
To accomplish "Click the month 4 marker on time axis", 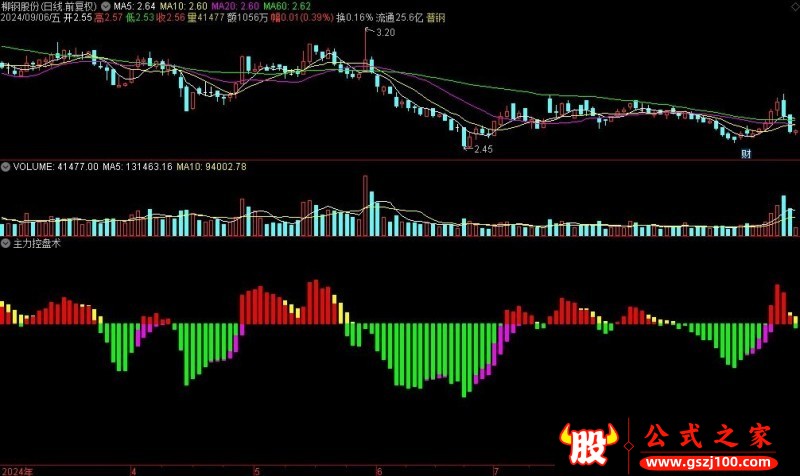I will point(134,471).
